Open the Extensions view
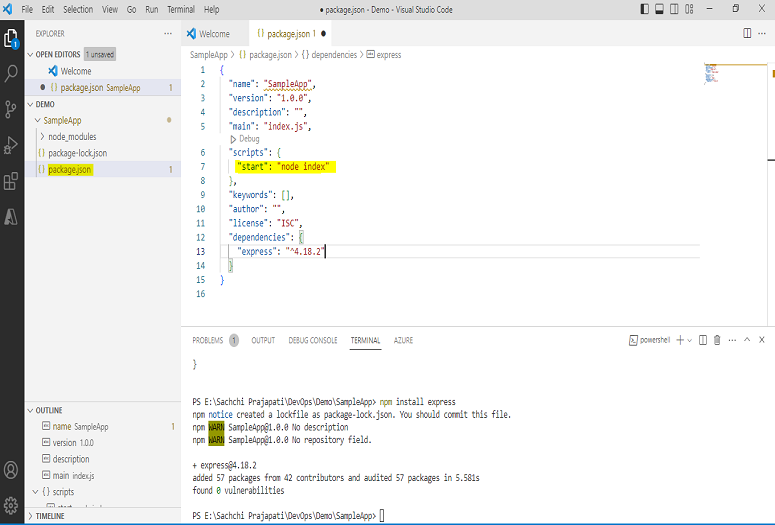The height and width of the screenshot is (525, 775). (x=11, y=181)
